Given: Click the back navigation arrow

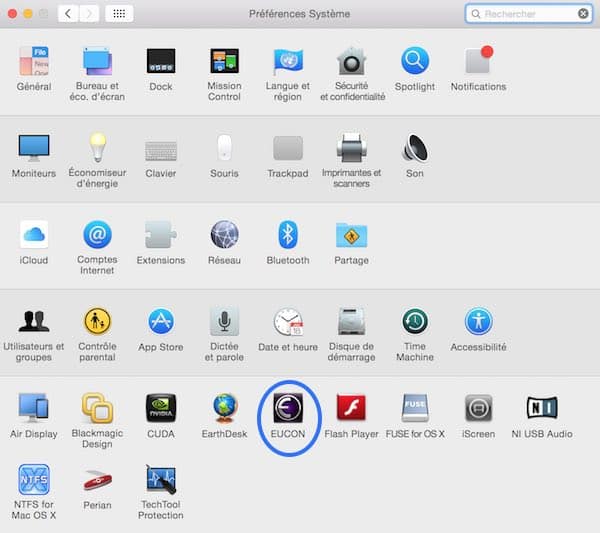Looking at the screenshot, I should point(68,14).
